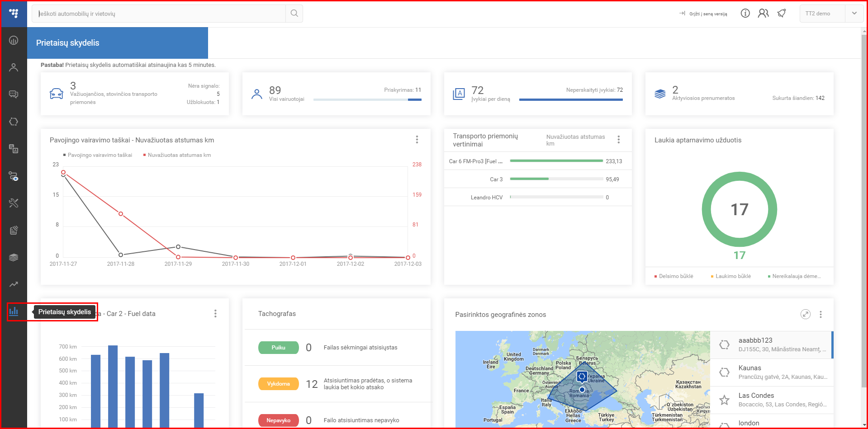The width and height of the screenshot is (868, 429).
Task: Open three-dot menu of selected geozones widget
Action: pos(821,314)
